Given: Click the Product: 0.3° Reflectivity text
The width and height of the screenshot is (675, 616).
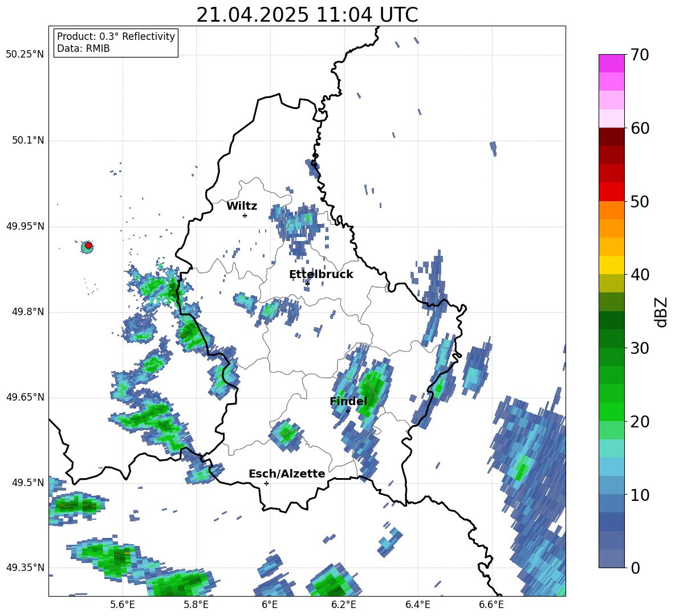Looking at the screenshot, I should coord(116,36).
